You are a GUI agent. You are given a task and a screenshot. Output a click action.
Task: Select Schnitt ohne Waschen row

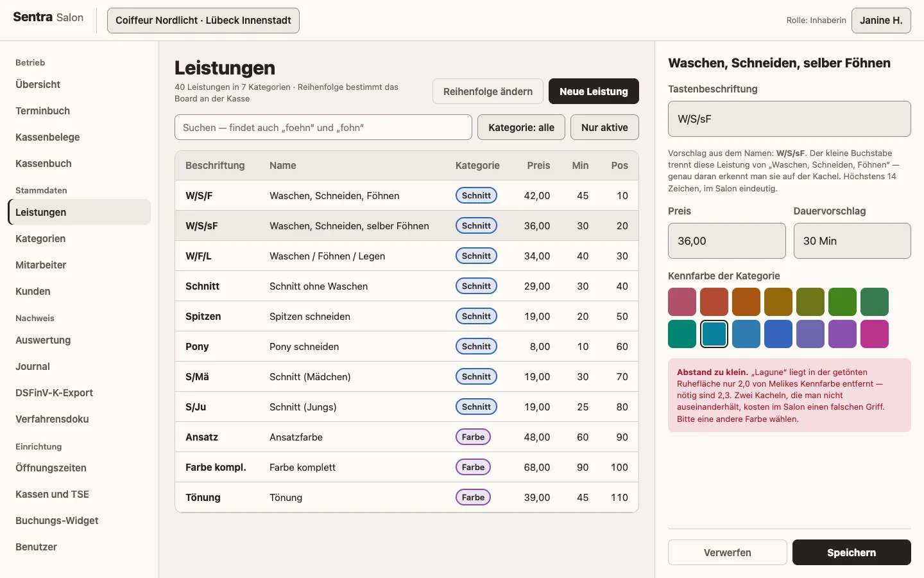(407, 286)
